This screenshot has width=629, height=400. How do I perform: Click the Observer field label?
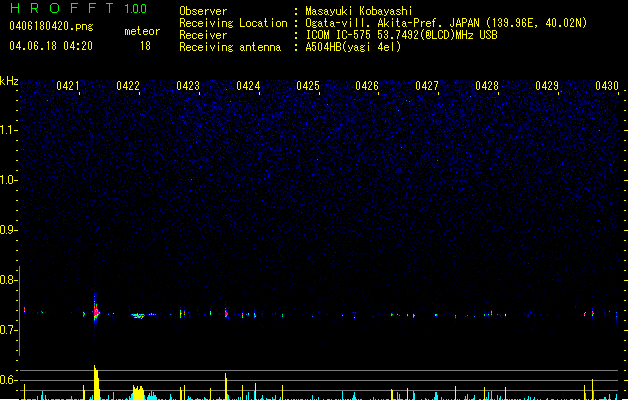tap(203, 11)
